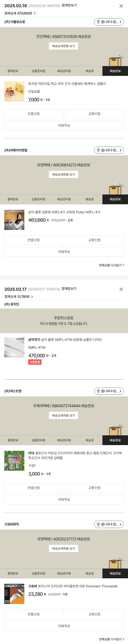
Task: Open the gummy bear snack gift set thumbnail
Action: tap(15, 91)
